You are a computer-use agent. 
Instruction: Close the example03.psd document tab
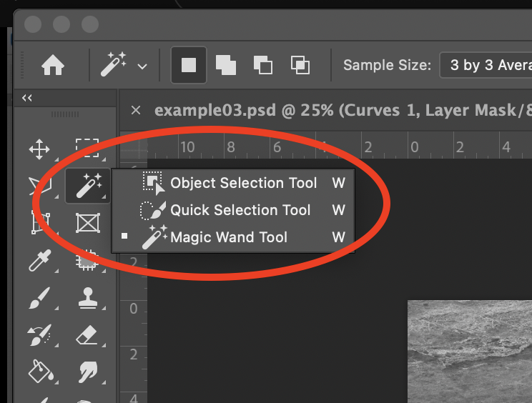[136, 110]
